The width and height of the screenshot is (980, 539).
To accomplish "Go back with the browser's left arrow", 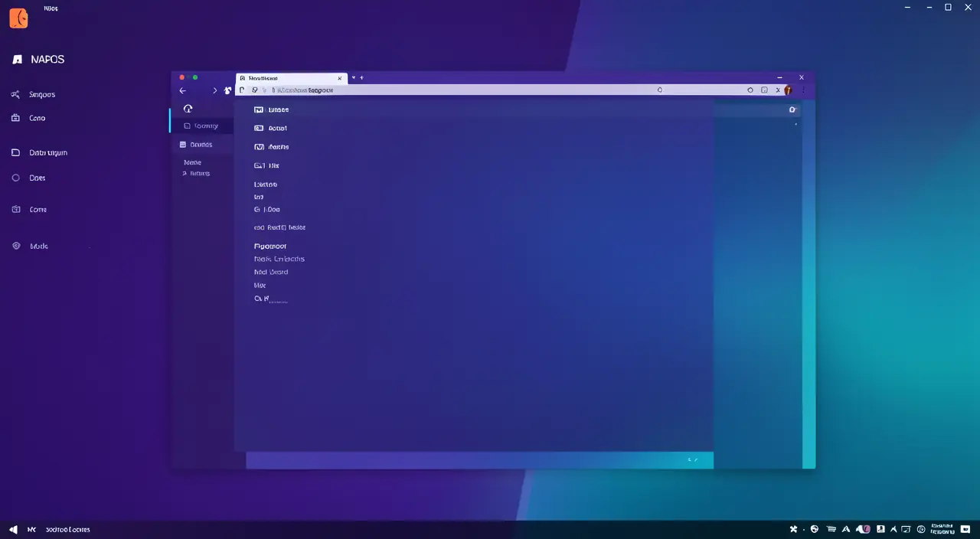I will pos(183,90).
